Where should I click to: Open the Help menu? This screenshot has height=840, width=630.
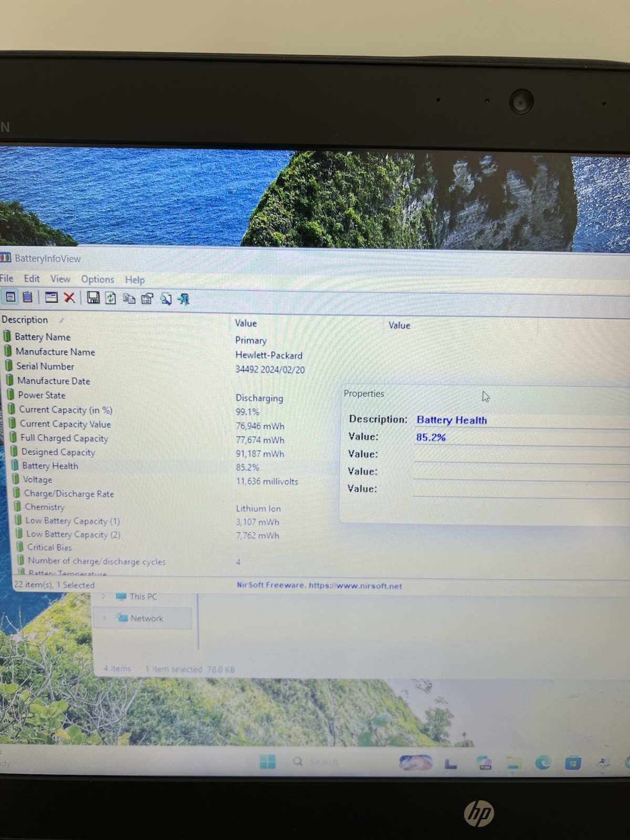[134, 280]
